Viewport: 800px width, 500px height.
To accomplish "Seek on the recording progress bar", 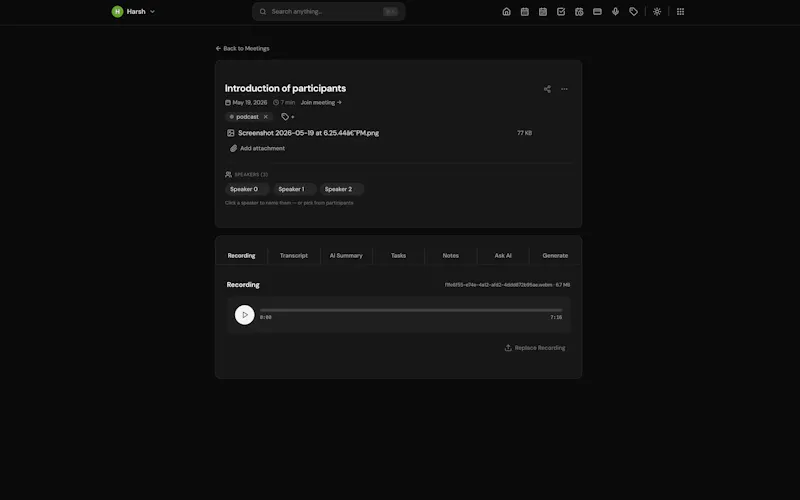I will pos(411,310).
